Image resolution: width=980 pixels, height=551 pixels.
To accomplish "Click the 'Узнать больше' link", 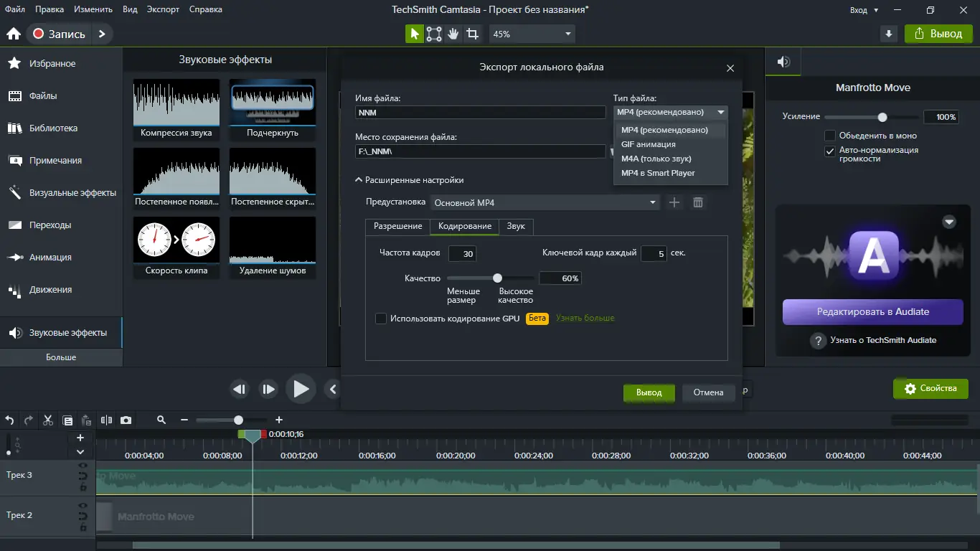I will click(x=585, y=318).
